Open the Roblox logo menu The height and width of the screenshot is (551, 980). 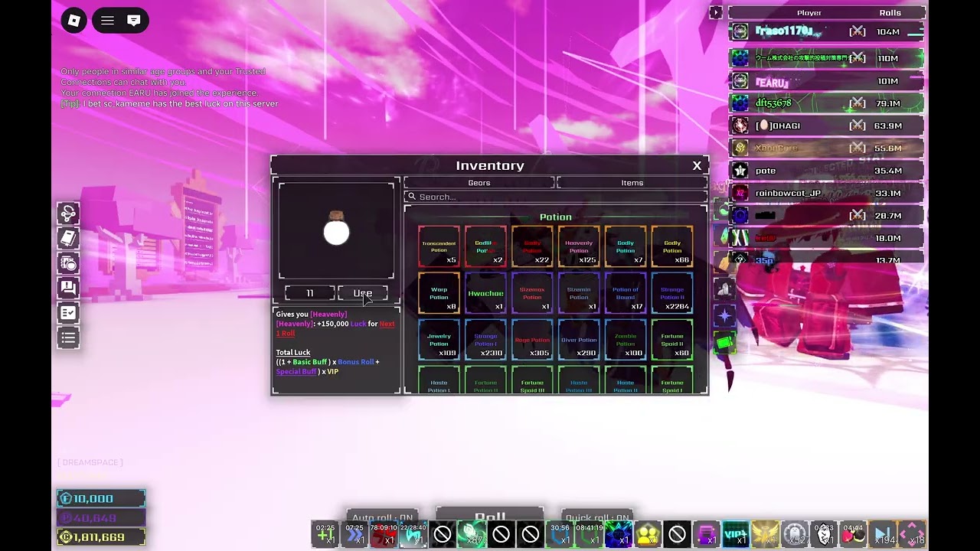coord(74,21)
